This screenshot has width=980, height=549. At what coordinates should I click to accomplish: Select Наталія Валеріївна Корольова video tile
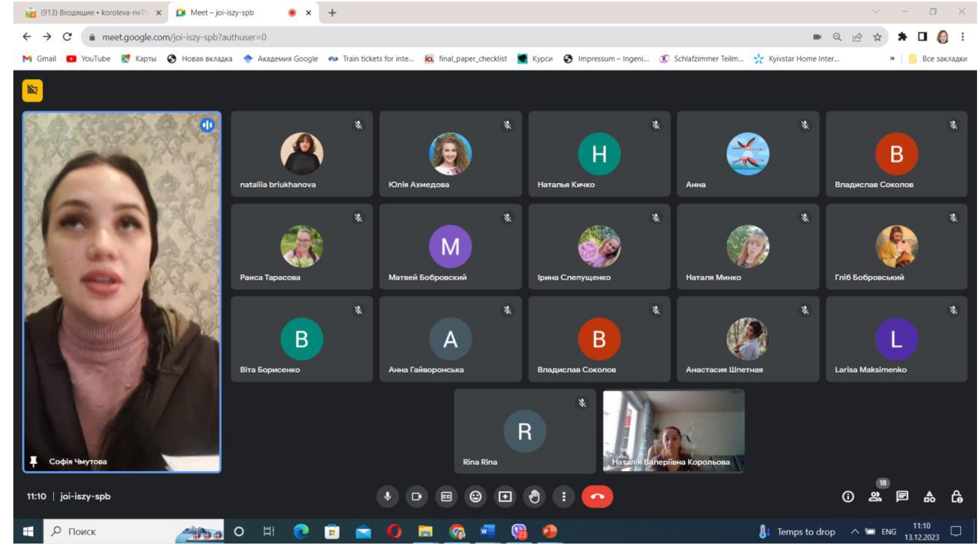click(674, 431)
